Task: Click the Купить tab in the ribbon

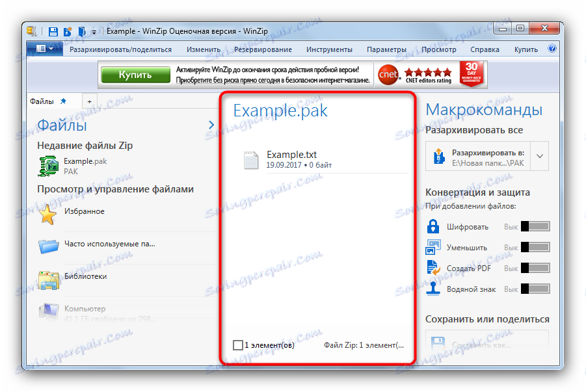Action: (x=526, y=49)
